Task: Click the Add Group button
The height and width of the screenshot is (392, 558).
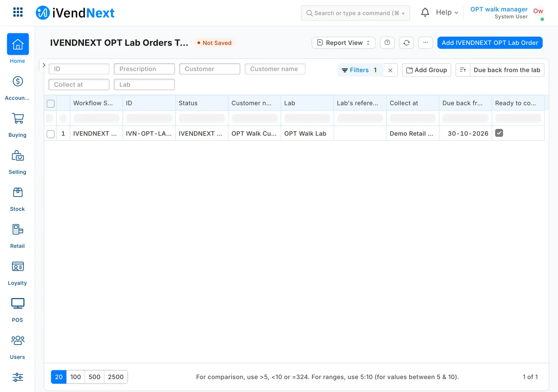Action: (427, 70)
